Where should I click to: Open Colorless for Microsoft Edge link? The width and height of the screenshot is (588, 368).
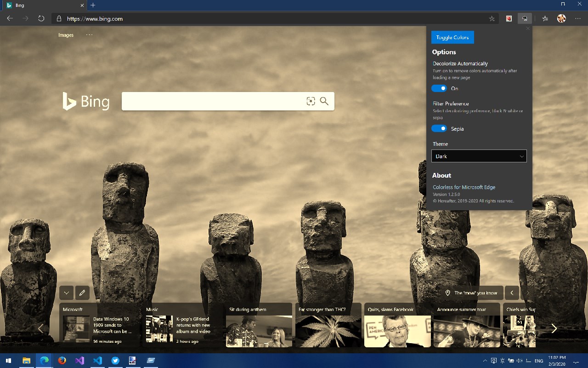pyautogui.click(x=464, y=187)
